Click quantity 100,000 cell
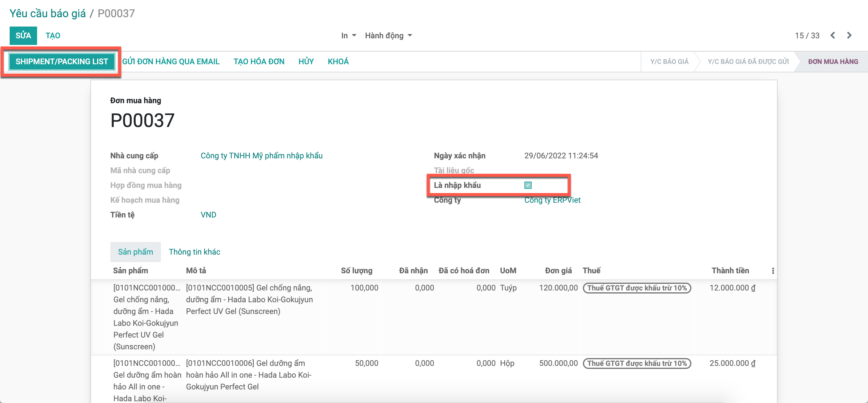Image resolution: width=868 pixels, height=403 pixels. pyautogui.click(x=364, y=288)
